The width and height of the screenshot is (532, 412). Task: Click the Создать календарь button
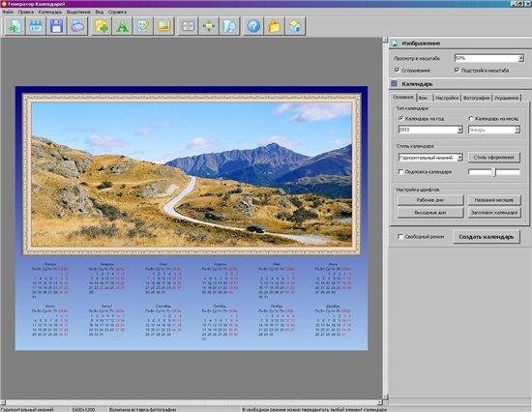click(487, 237)
